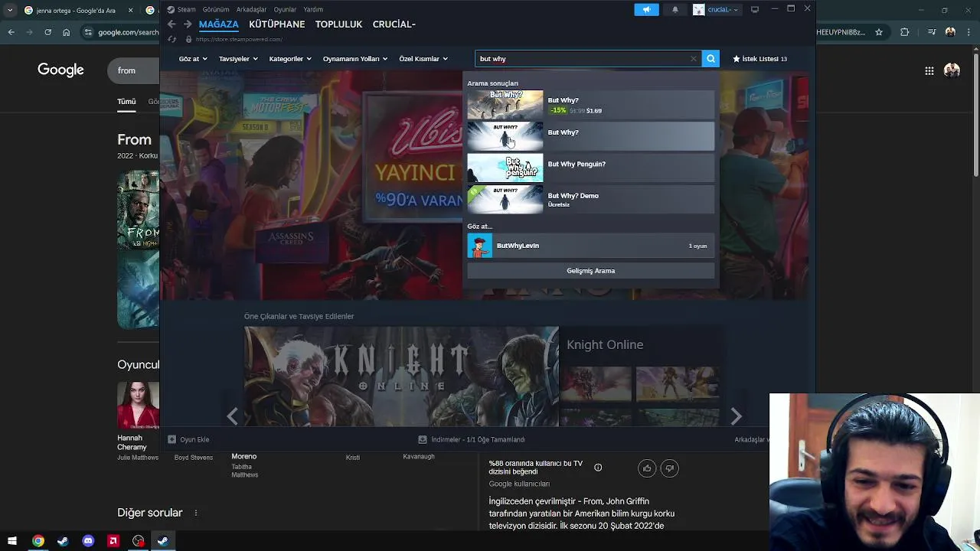Expand Özel Kısımlar dropdown
The image size is (980, 551).
pos(423,59)
